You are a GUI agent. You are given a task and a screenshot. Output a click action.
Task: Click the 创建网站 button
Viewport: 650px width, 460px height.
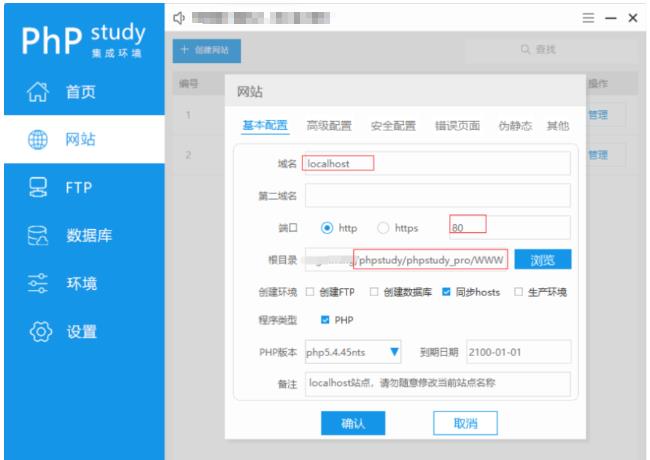[207, 51]
